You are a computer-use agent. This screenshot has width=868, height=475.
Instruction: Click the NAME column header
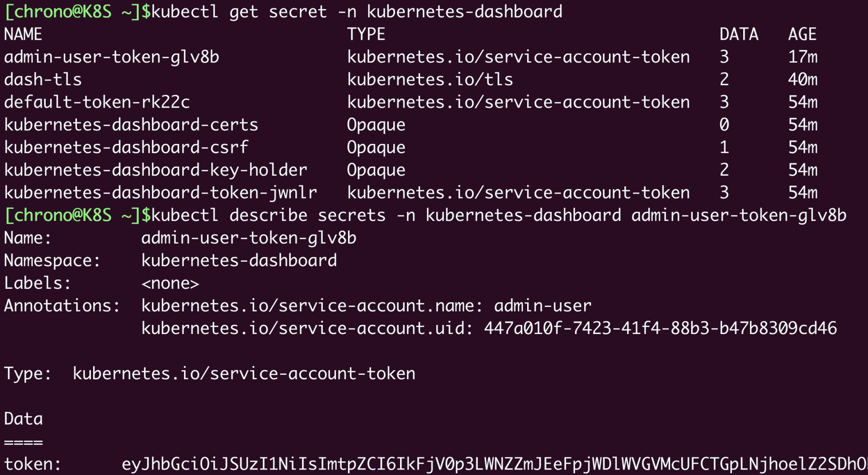(x=23, y=34)
